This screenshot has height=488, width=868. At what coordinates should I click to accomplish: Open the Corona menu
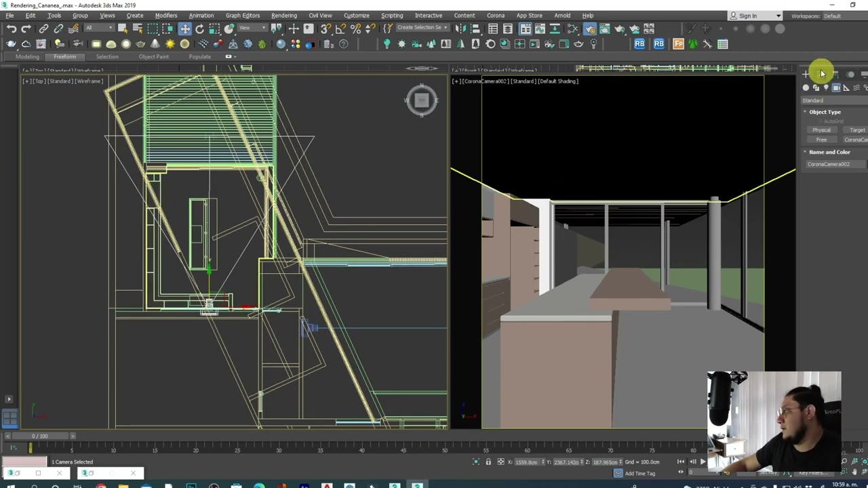(x=496, y=16)
